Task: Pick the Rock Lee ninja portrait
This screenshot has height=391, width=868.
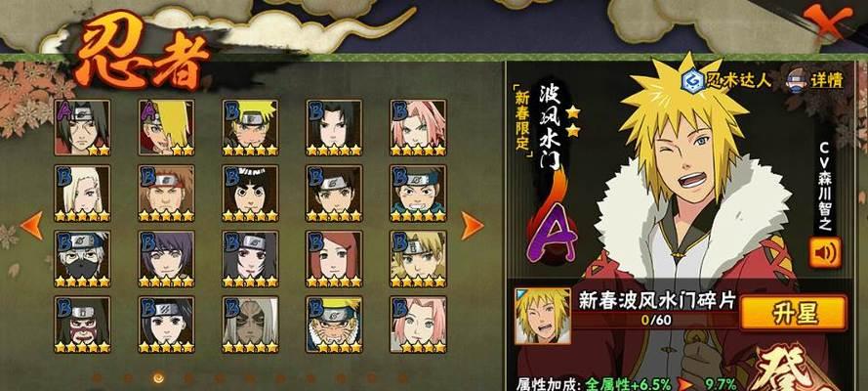Action: [x=250, y=194]
